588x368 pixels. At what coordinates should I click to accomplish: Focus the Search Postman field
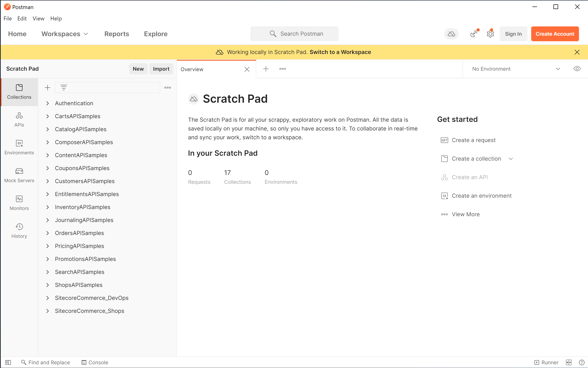pyautogui.click(x=294, y=34)
